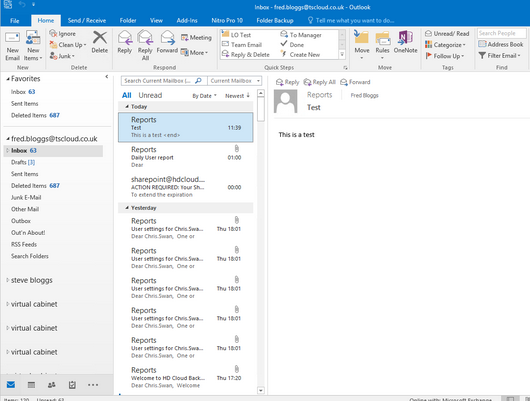Open the Current Mailbox scope dropdown

(235, 81)
